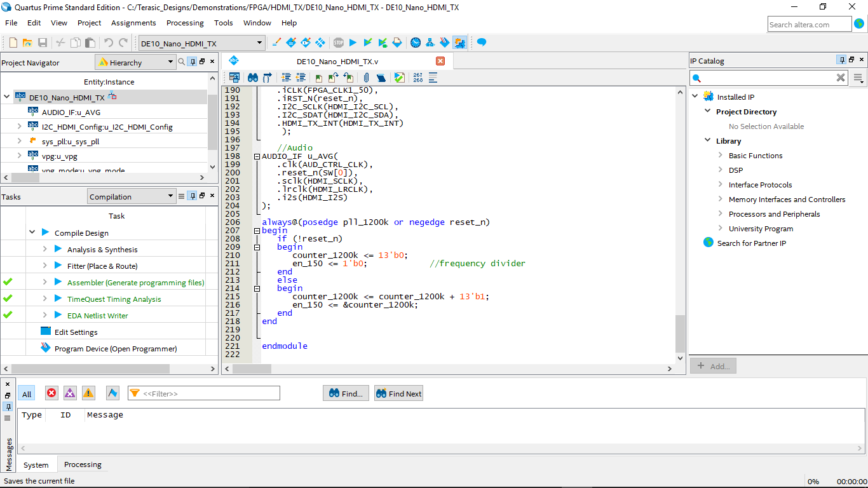Image resolution: width=868 pixels, height=488 pixels.
Task: Stop the current compilation process
Action: tap(338, 43)
